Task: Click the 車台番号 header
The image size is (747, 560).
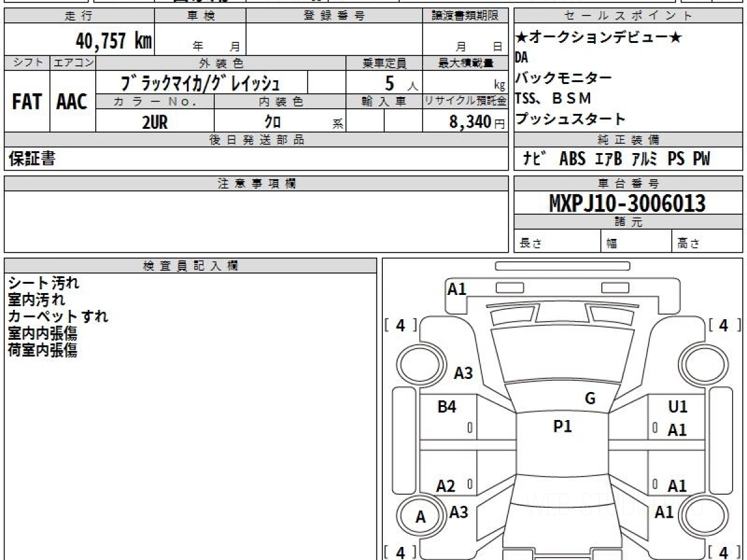Action: [628, 184]
